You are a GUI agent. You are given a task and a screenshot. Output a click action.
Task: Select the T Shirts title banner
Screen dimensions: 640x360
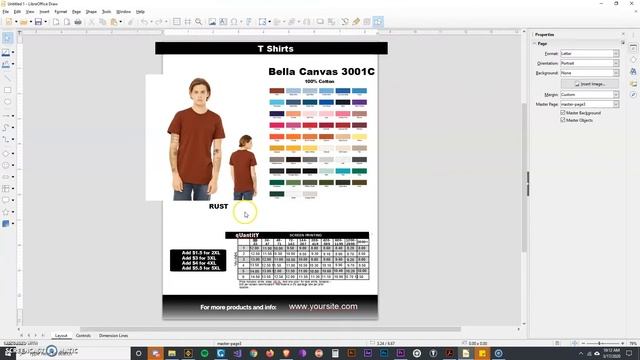pos(271,48)
